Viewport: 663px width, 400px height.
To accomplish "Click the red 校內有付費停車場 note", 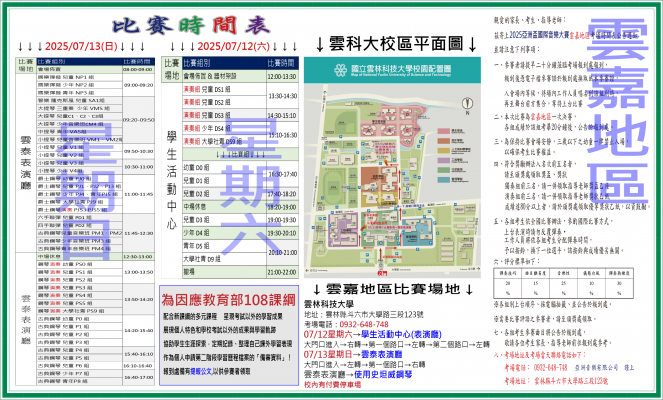I will point(332,385).
